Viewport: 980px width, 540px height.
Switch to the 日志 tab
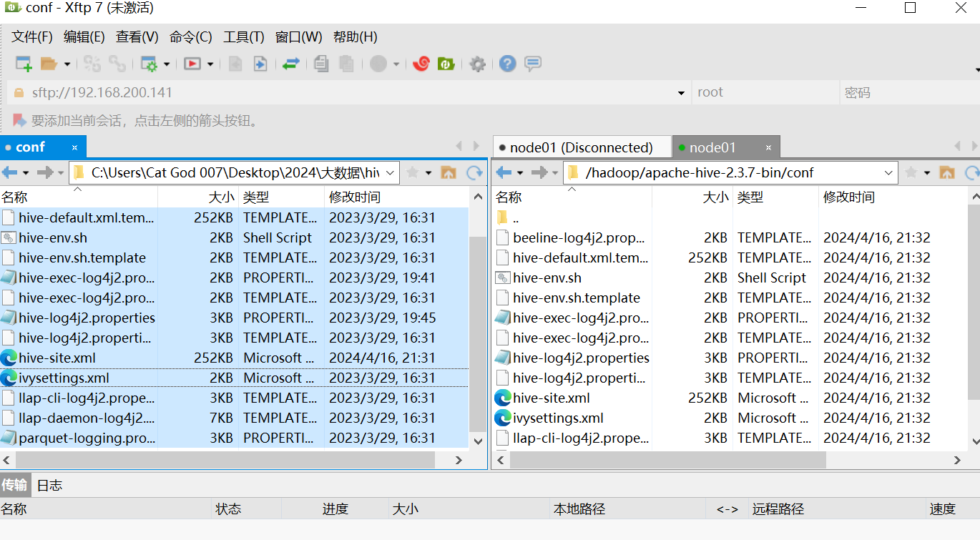(x=49, y=485)
